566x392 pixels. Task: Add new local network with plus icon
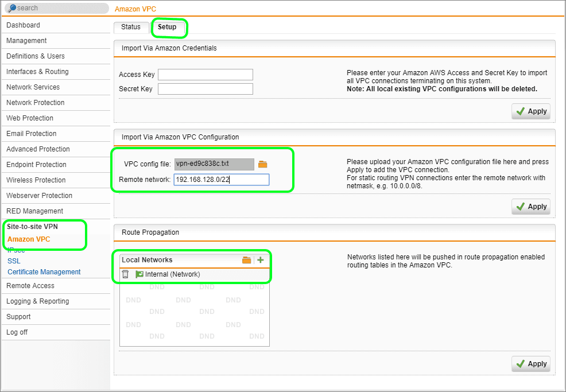261,260
